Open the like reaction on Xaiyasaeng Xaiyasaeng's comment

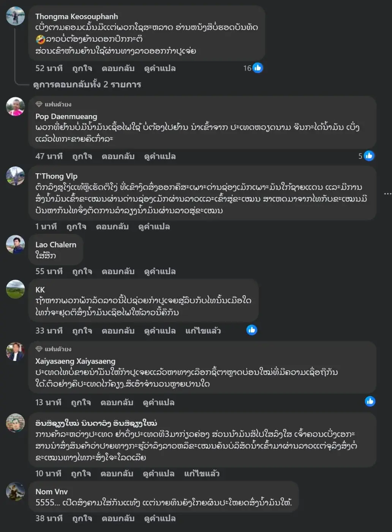[x=370, y=401]
